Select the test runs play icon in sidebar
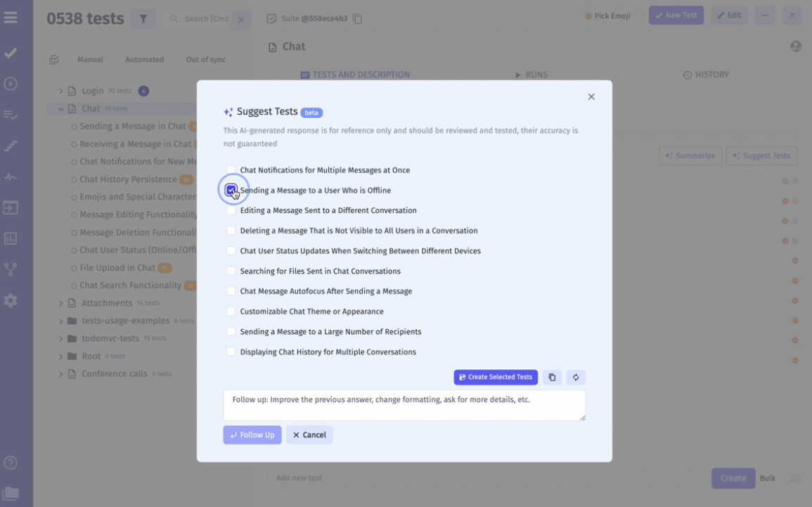 pos(11,83)
